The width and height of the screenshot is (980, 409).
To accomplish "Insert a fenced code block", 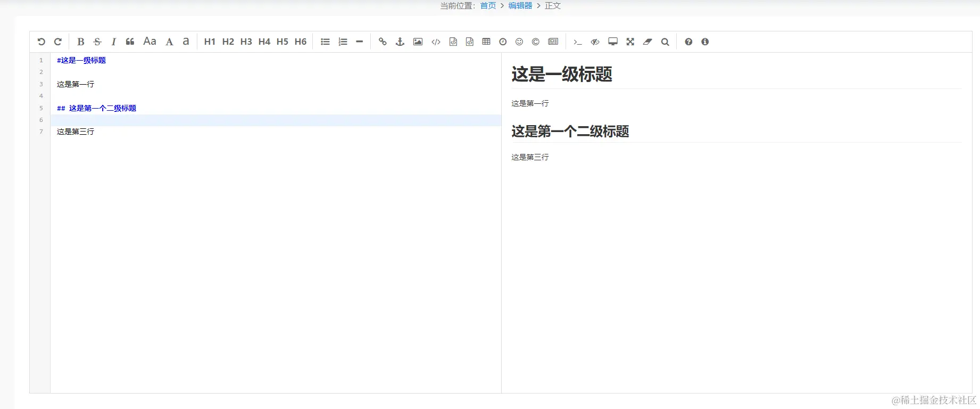I will (470, 42).
